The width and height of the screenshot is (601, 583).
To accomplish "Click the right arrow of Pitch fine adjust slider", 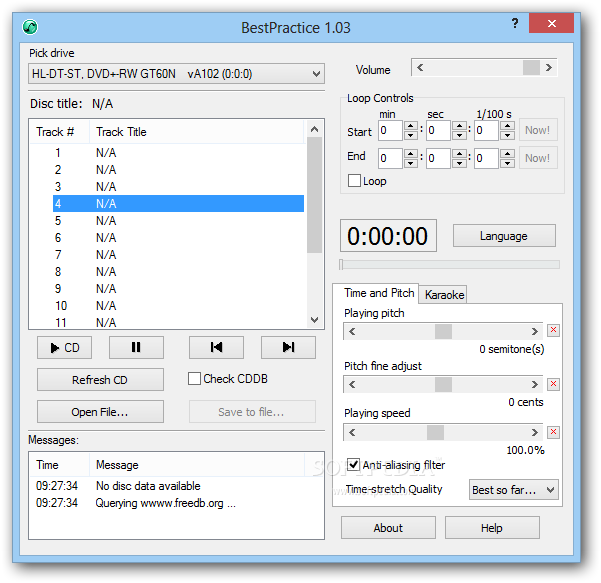I will click(535, 384).
